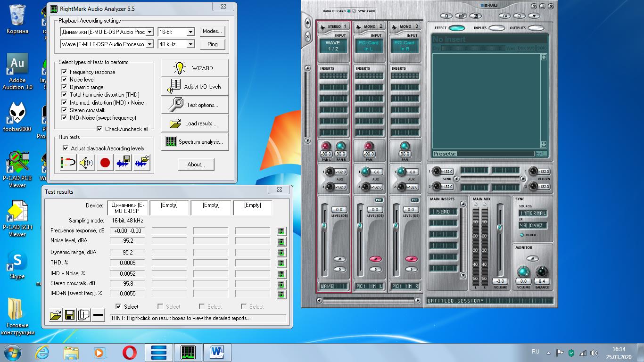The height and width of the screenshot is (362, 644).
Task: Launch the WIZARD button
Action: [195, 68]
